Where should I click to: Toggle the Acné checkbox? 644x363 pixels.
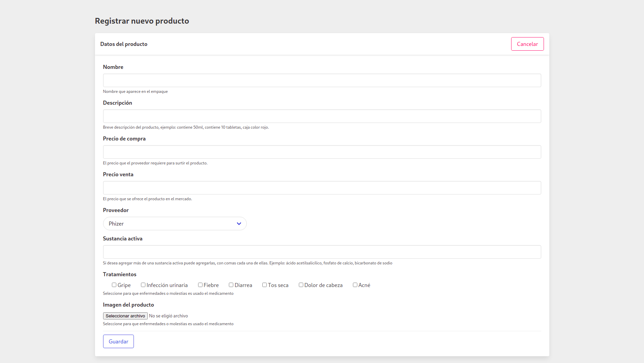click(355, 285)
